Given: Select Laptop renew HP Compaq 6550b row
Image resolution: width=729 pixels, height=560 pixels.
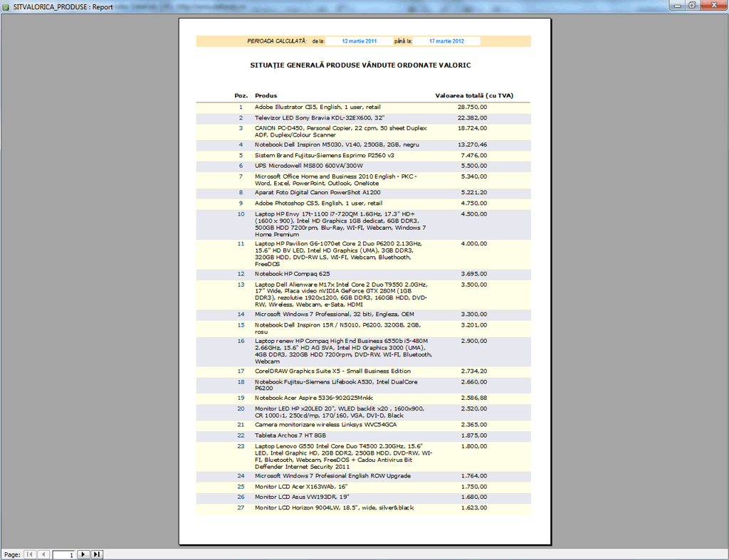Looking at the screenshot, I should 363,352.
